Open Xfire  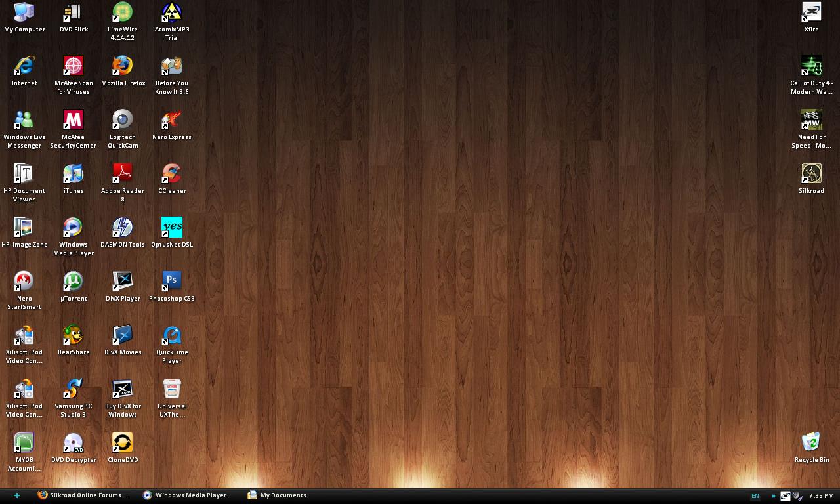811,11
